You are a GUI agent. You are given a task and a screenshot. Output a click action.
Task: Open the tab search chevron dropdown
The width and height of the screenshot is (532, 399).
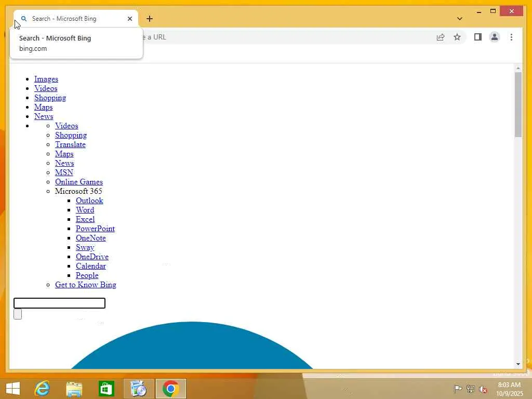[x=459, y=19]
